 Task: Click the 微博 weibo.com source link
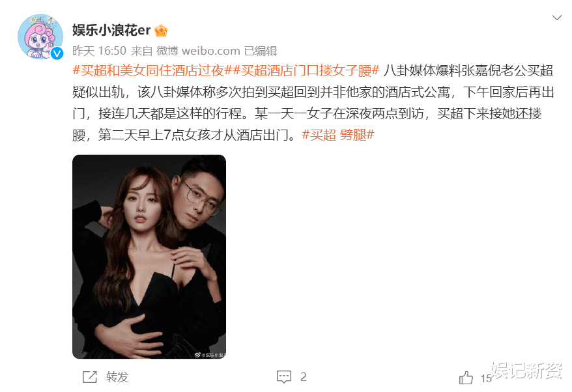198,51
